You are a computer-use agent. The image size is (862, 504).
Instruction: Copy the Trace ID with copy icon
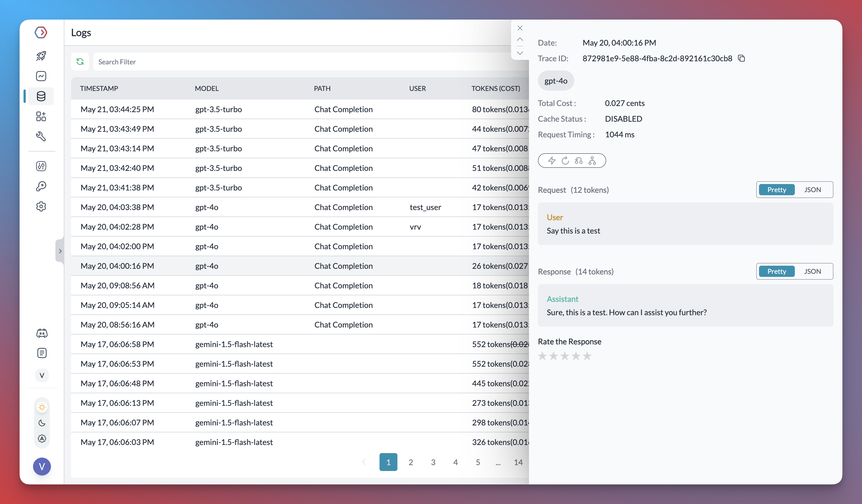click(741, 58)
